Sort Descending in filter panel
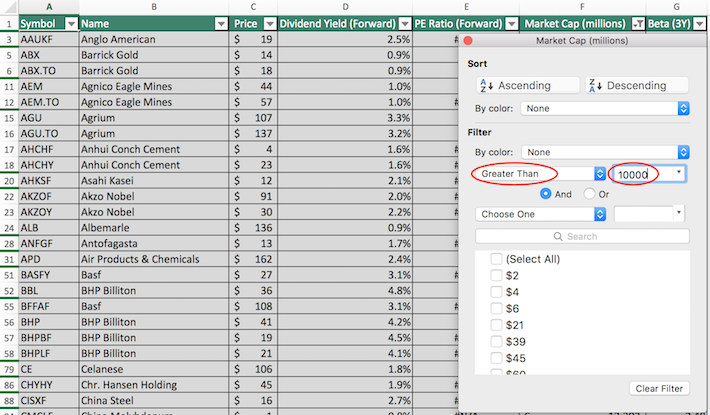 point(637,86)
